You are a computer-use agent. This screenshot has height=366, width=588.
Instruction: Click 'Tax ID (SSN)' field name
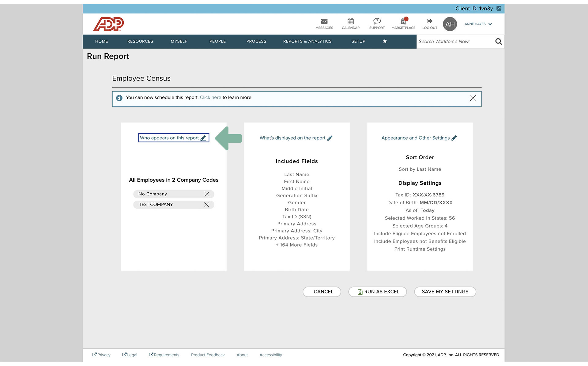297,217
